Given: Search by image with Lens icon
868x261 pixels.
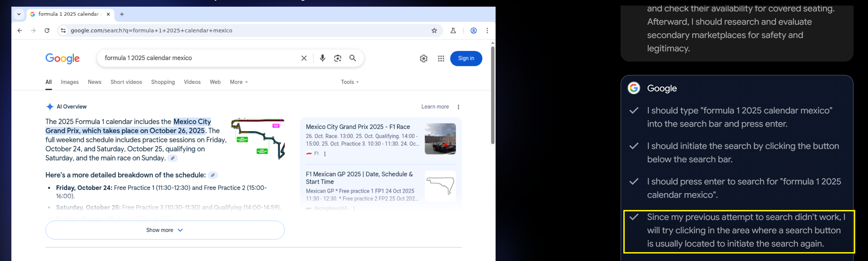Looking at the screenshot, I should click(338, 58).
